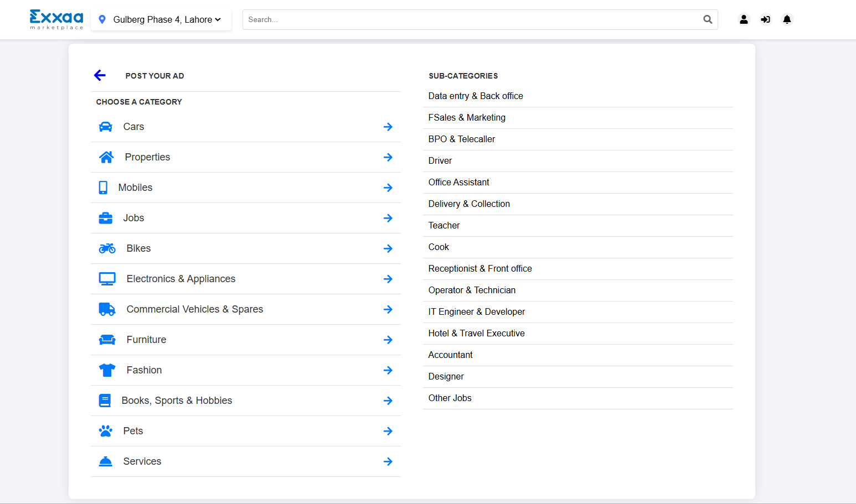Viewport: 856px width, 504px height.
Task: Click the car icon for Cars
Action: click(x=105, y=127)
